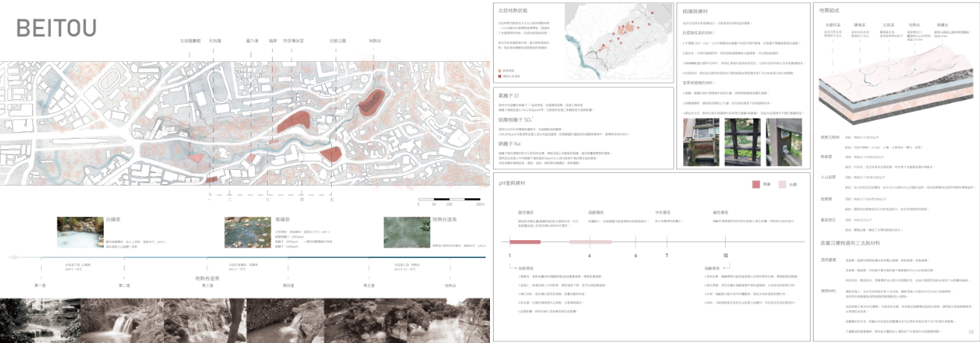This screenshot has height=343, width=980.
Task: Click the 第五灘 timeline marker
Action: 368,285
